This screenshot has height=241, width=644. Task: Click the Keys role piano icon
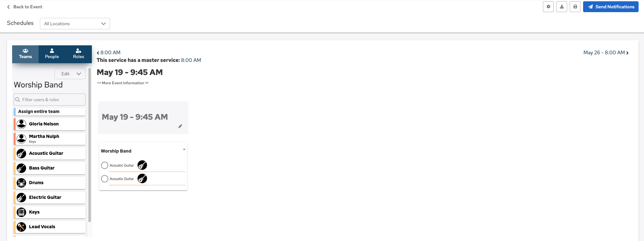pyautogui.click(x=21, y=212)
